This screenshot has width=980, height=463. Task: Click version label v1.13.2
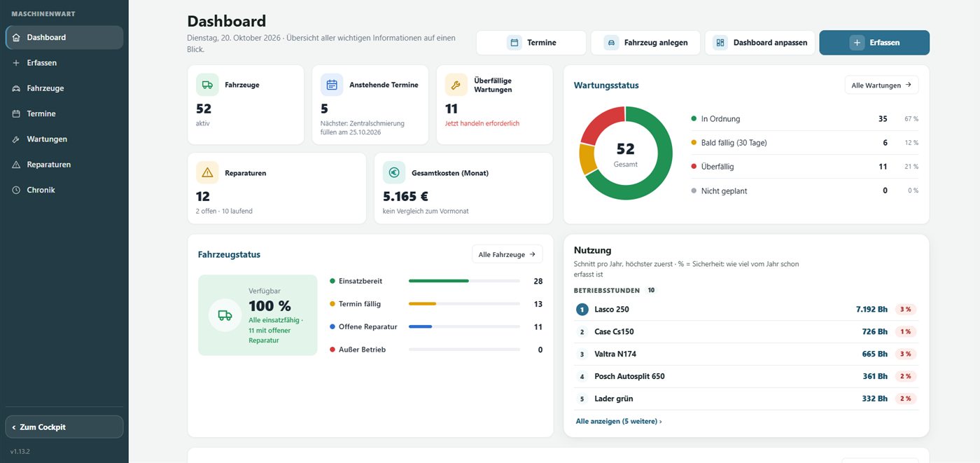(20, 452)
